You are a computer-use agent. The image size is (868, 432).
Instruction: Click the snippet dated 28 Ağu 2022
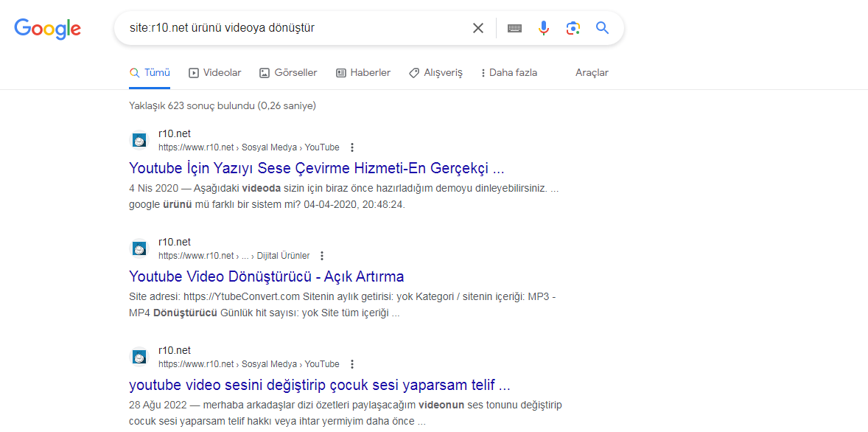(x=346, y=414)
